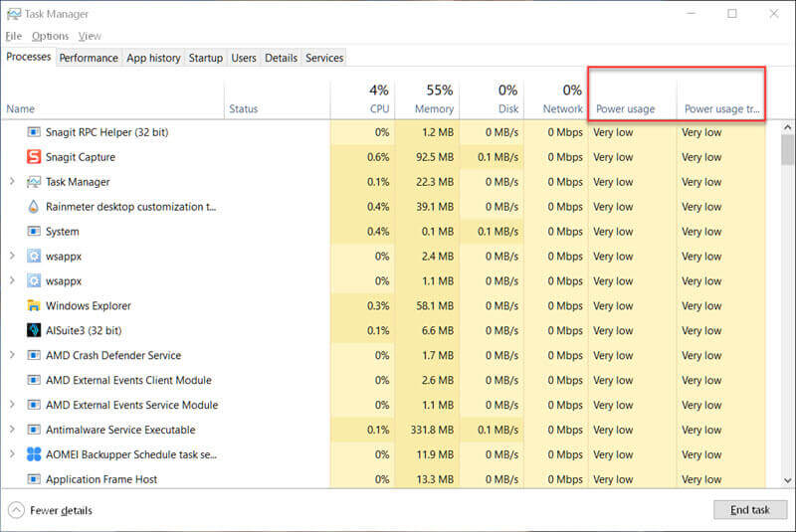
Task: Click the Application Frame Host icon
Action: [x=34, y=479]
